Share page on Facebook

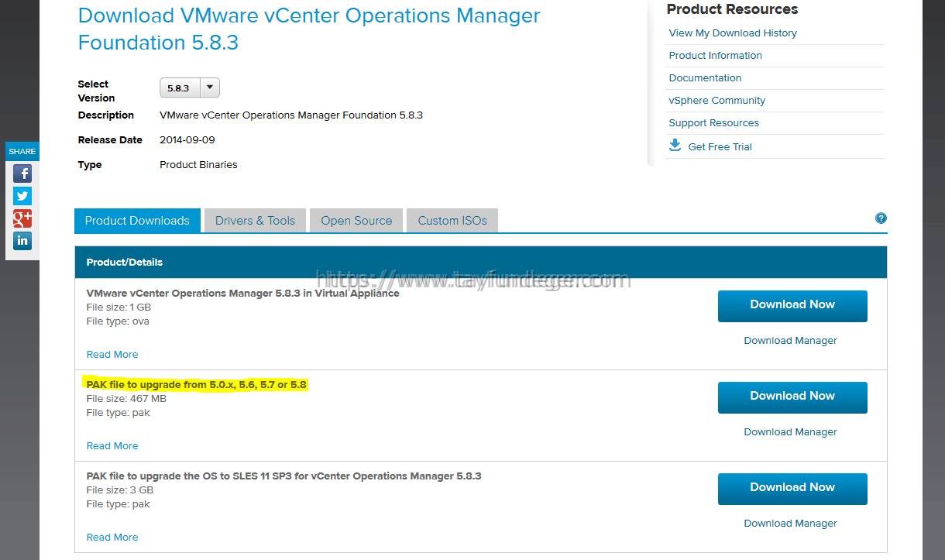coord(22,173)
